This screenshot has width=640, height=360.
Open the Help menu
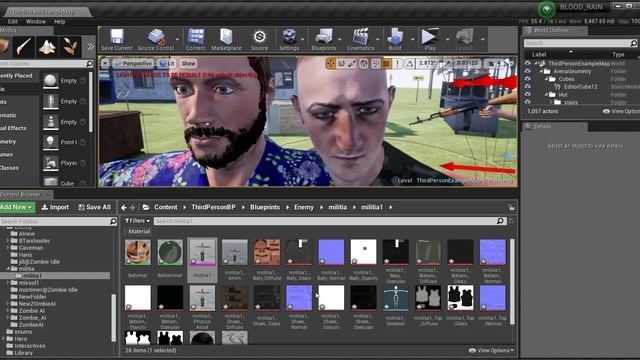click(60, 22)
